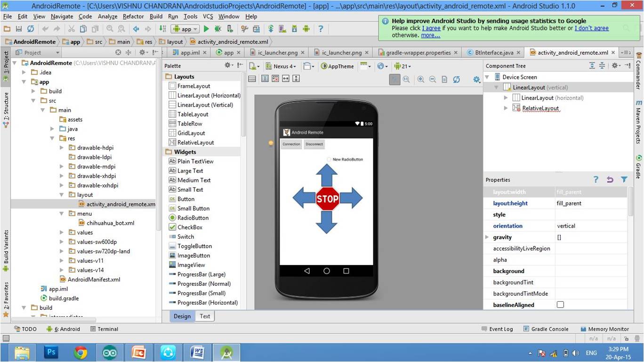This screenshot has width=644, height=362.
Task: Expand the RelativeLayout node in Component Tree
Action: click(x=506, y=108)
